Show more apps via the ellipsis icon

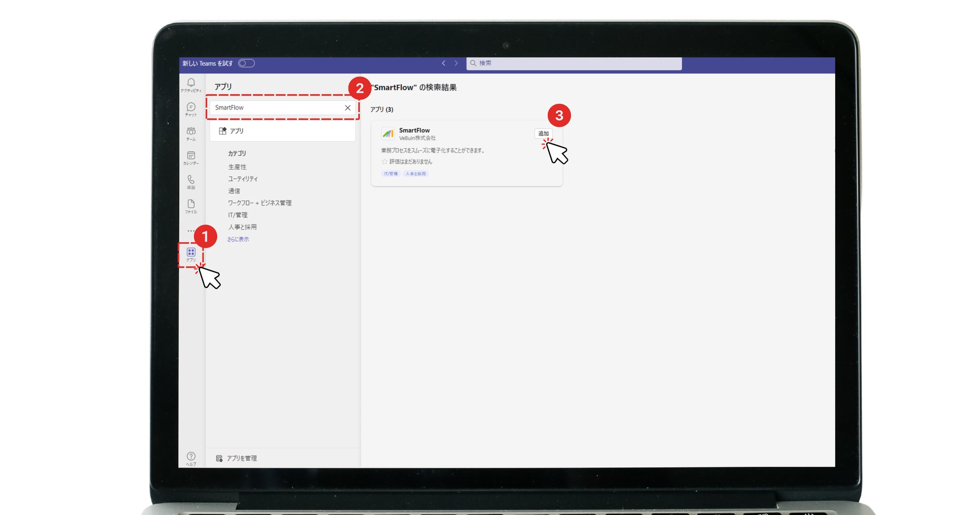tap(191, 231)
